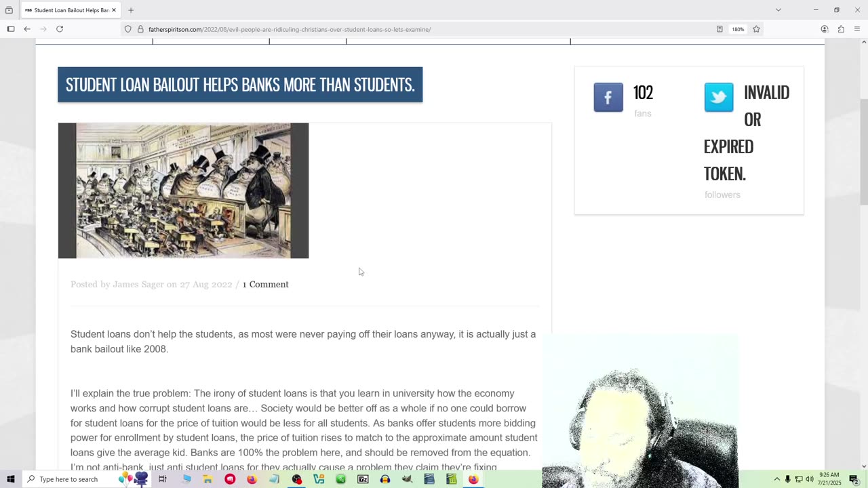Click the 'followers' label under Twitter
The height and width of the screenshot is (488, 868).
point(722,195)
